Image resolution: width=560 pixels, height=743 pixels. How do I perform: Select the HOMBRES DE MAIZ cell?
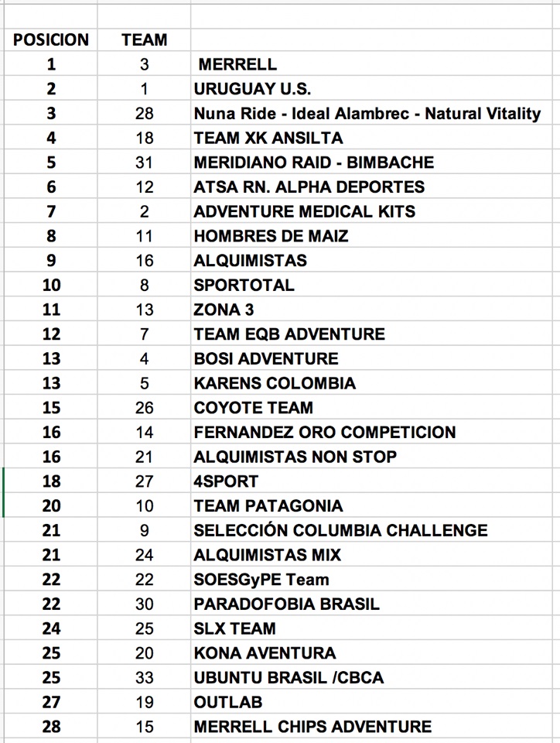[271, 236]
